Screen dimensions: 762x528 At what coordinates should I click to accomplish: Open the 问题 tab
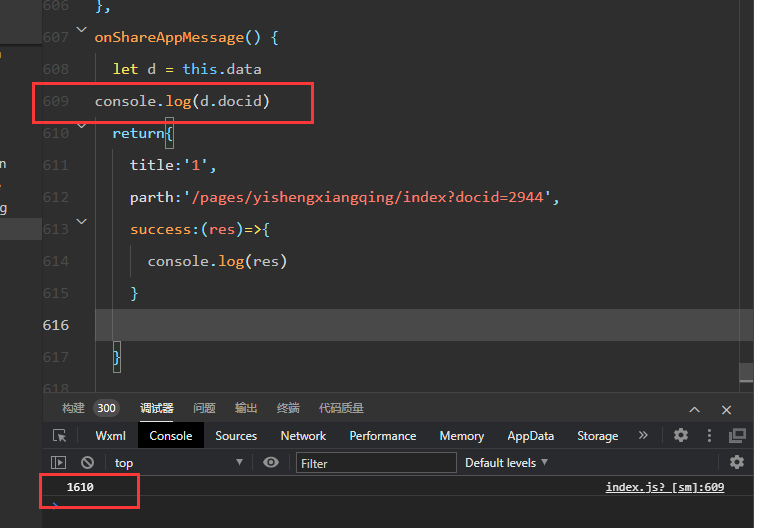click(x=204, y=408)
